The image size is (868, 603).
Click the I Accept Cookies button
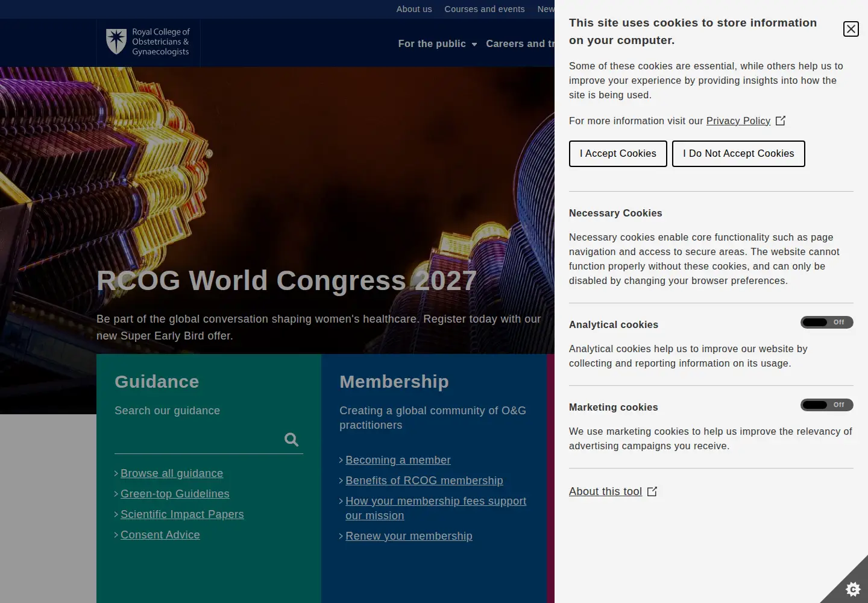click(x=618, y=154)
